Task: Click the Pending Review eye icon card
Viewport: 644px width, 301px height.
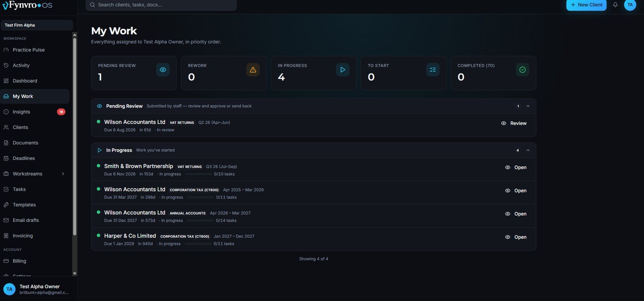Action: pos(163,70)
